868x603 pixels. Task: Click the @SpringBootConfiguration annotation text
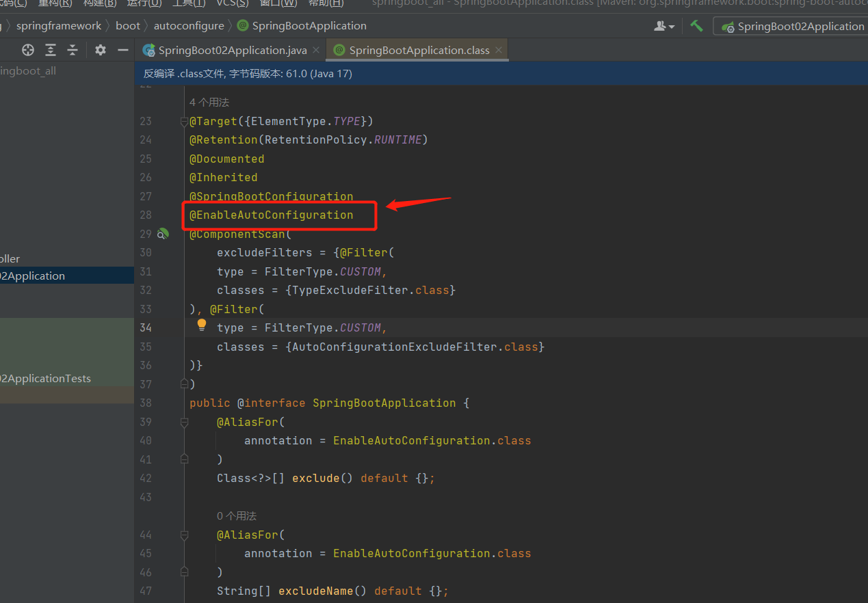tap(272, 197)
